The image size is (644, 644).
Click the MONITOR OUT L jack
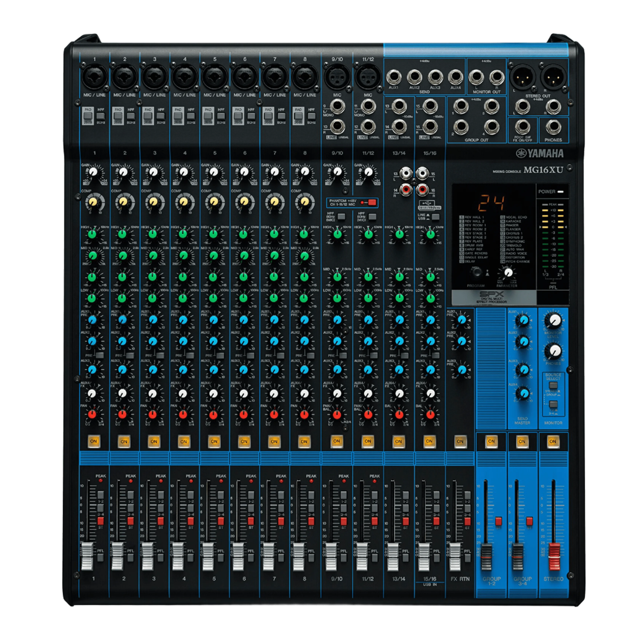click(476, 77)
